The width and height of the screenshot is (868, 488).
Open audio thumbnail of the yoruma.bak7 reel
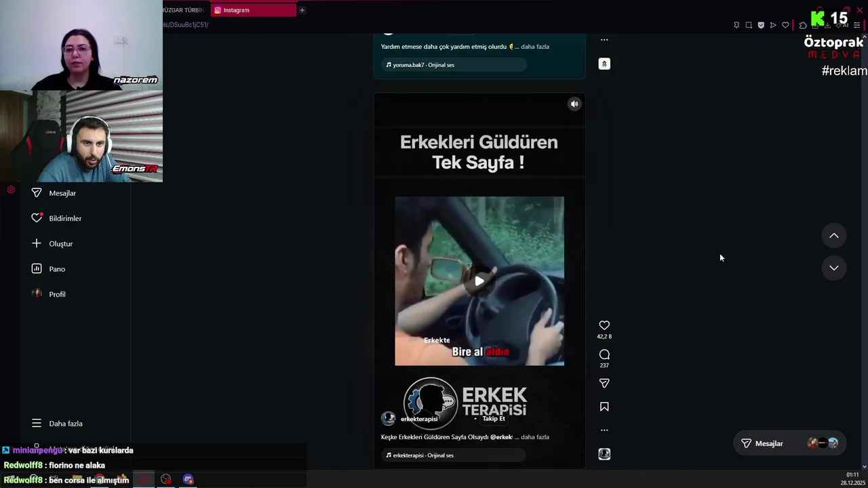tap(604, 64)
